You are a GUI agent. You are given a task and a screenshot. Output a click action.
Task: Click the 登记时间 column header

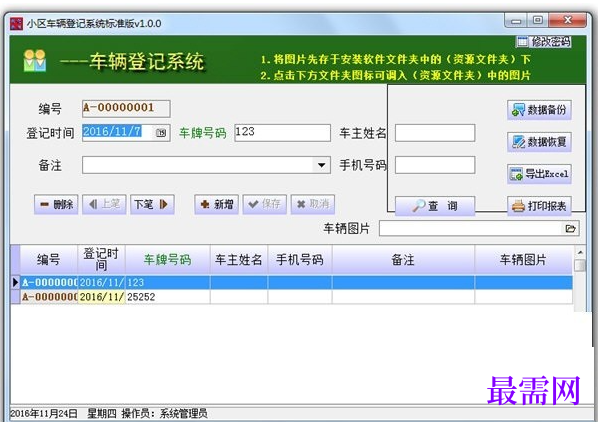101,260
